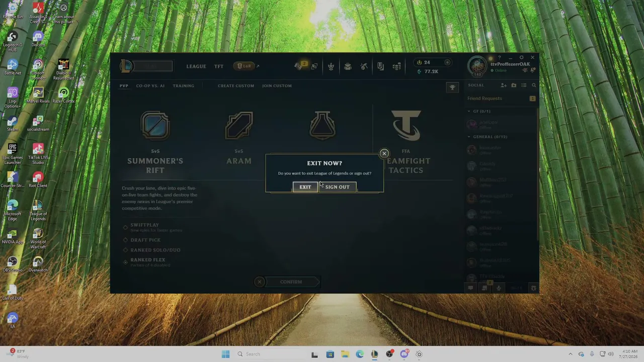This screenshot has width=644, height=362.
Task: Open File Explorer from the taskbar
Action: tap(345, 354)
